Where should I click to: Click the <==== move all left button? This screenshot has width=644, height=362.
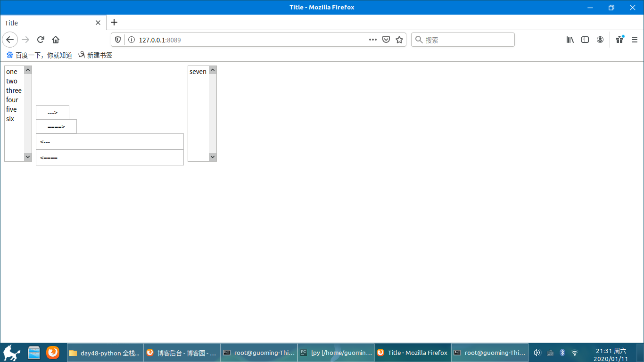point(109,157)
